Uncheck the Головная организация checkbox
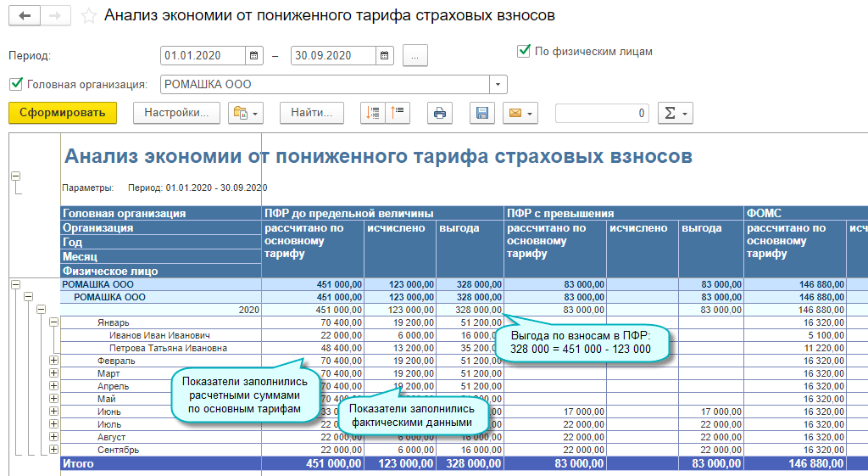Image resolution: width=868 pixels, height=476 pixels. (x=16, y=84)
